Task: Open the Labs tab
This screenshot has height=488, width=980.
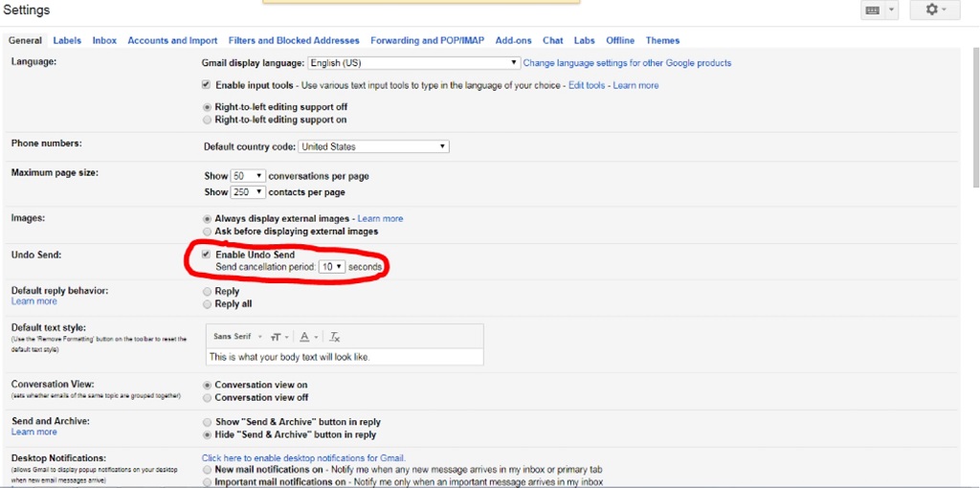Action: (x=585, y=40)
